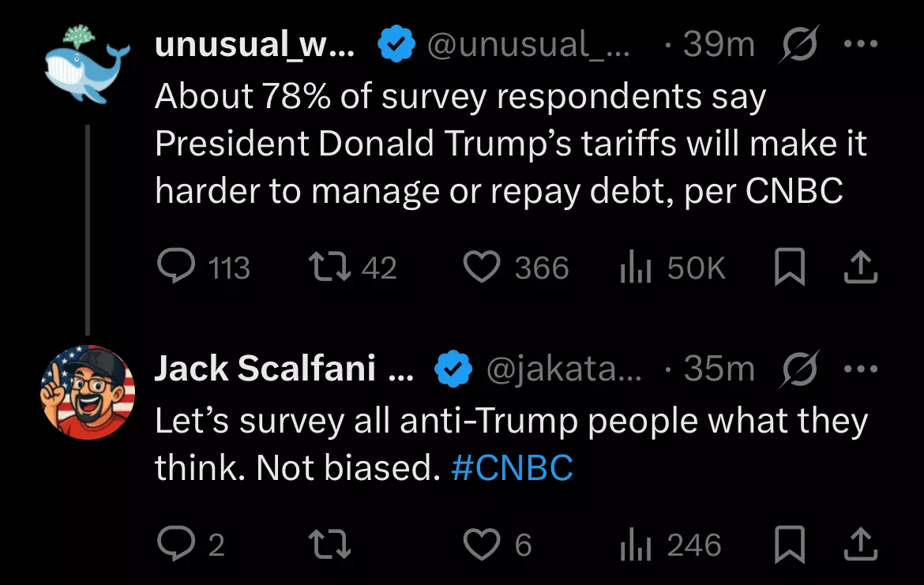
Task: Open Grok icon on unusual_whales tweet
Action: point(799,43)
